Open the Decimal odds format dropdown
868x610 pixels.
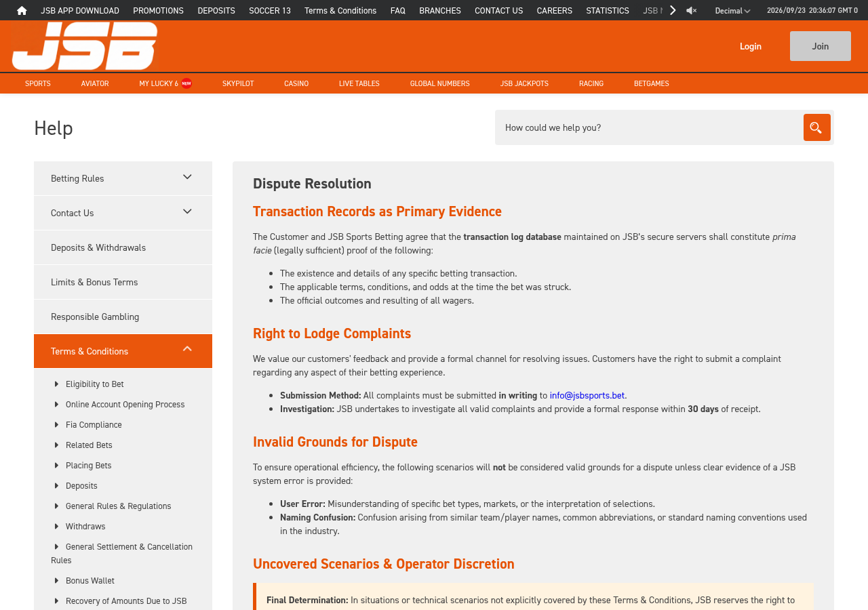732,11
